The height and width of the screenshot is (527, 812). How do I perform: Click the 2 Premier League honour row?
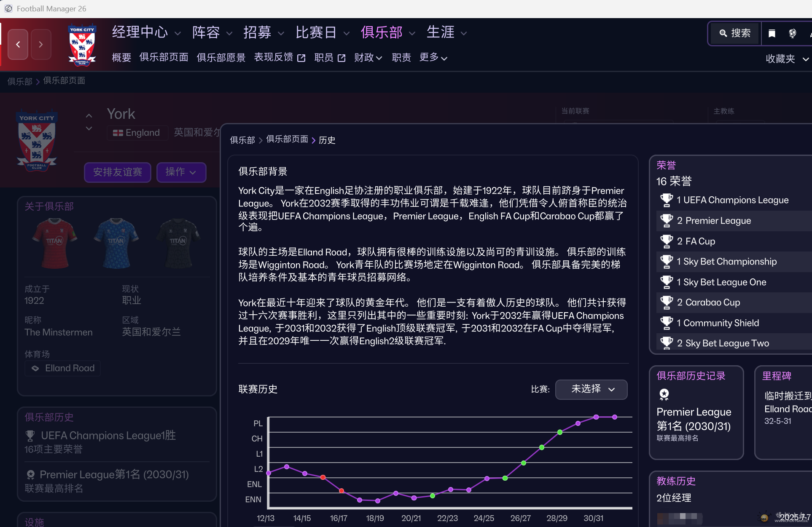pyautogui.click(x=734, y=221)
